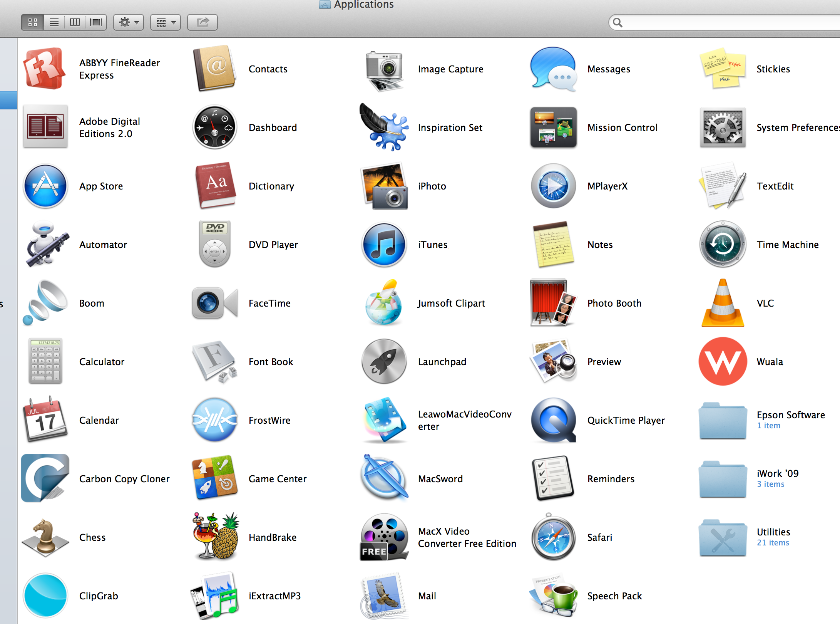Select the ABBYY FineReader Express icon
This screenshot has width=840, height=624.
(45, 69)
